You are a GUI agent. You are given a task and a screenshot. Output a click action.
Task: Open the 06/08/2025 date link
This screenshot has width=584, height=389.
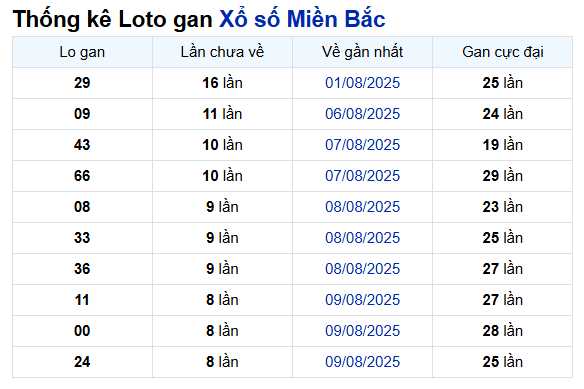tap(362, 114)
